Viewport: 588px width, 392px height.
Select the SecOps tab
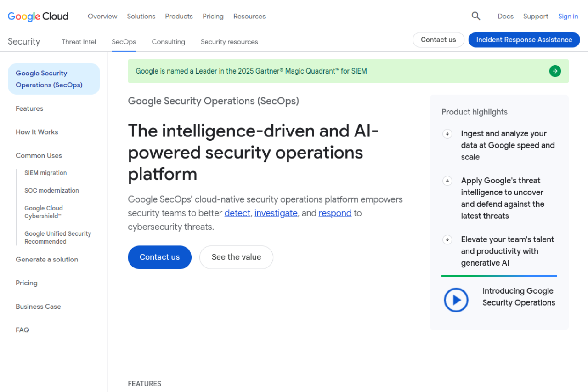[x=124, y=42]
